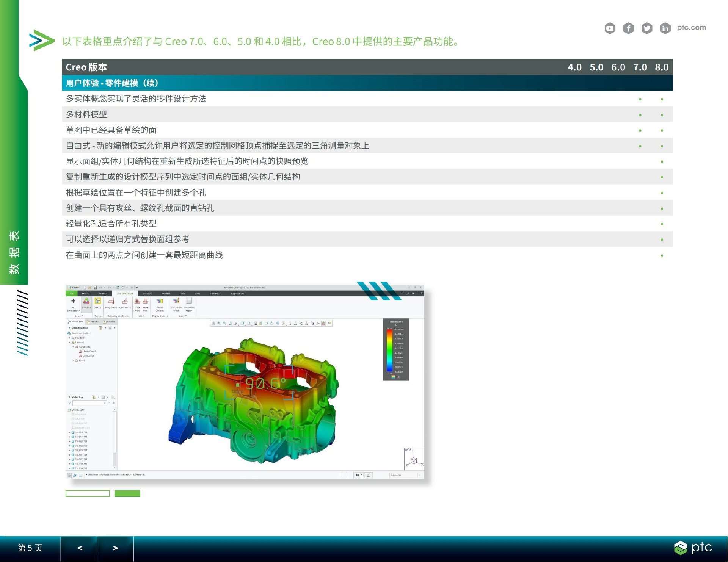
Task: Collapse the Constraints tree node
Action: (x=73, y=347)
